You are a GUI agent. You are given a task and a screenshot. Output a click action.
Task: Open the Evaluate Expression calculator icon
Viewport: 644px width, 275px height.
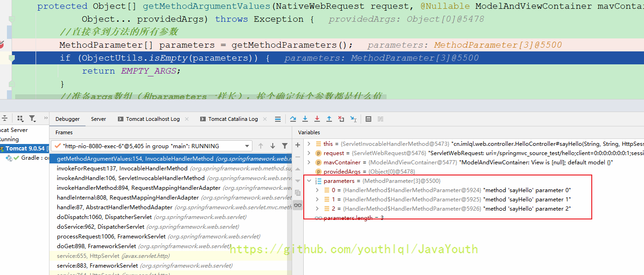point(368,119)
